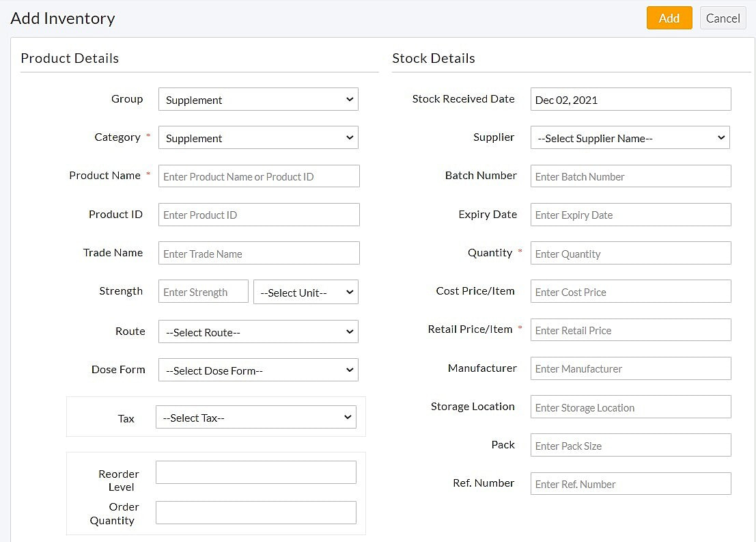Select the Storage Location field
Image resolution: width=756 pixels, height=542 pixels.
click(630, 407)
